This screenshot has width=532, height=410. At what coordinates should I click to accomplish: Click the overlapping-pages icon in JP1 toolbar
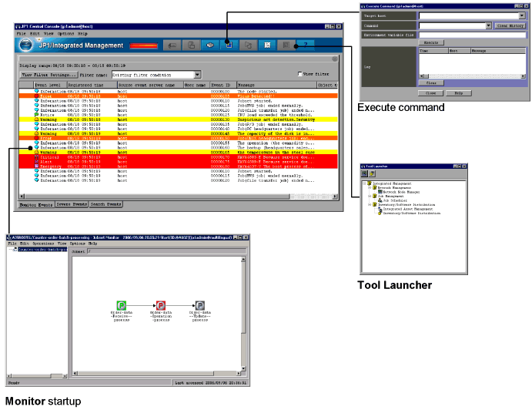coord(192,45)
